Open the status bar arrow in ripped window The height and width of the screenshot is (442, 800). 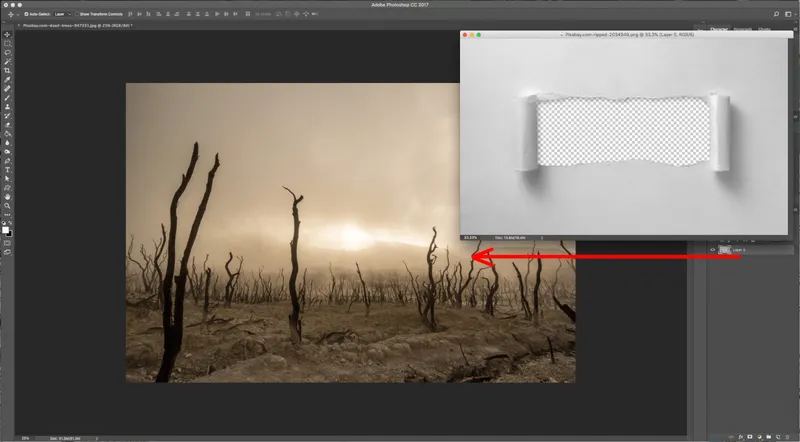pos(541,238)
